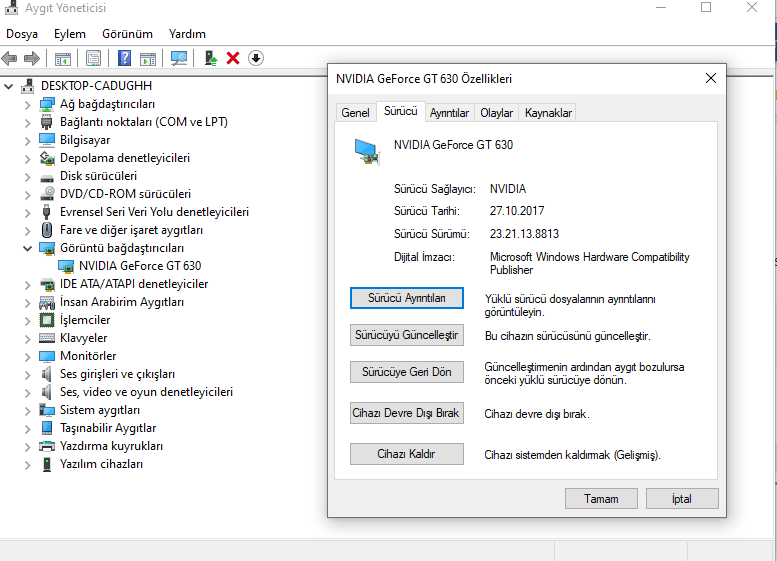Open the Dosya menu
The width and height of the screenshot is (777, 561).
pos(22,34)
